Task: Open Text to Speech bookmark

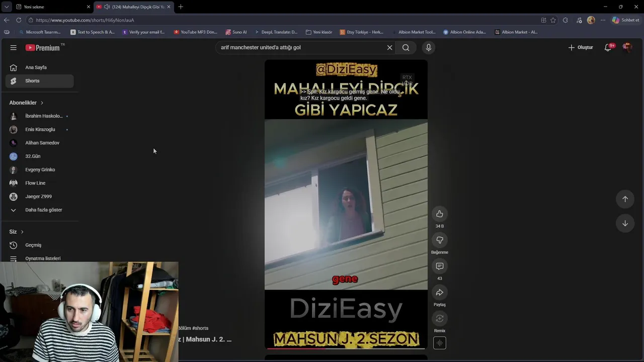Action: (93, 32)
